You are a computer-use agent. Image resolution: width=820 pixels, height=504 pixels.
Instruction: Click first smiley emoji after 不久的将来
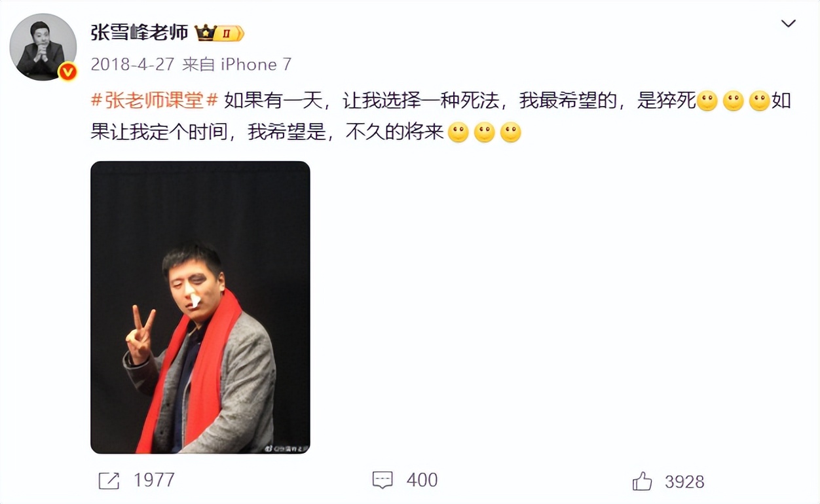click(458, 133)
